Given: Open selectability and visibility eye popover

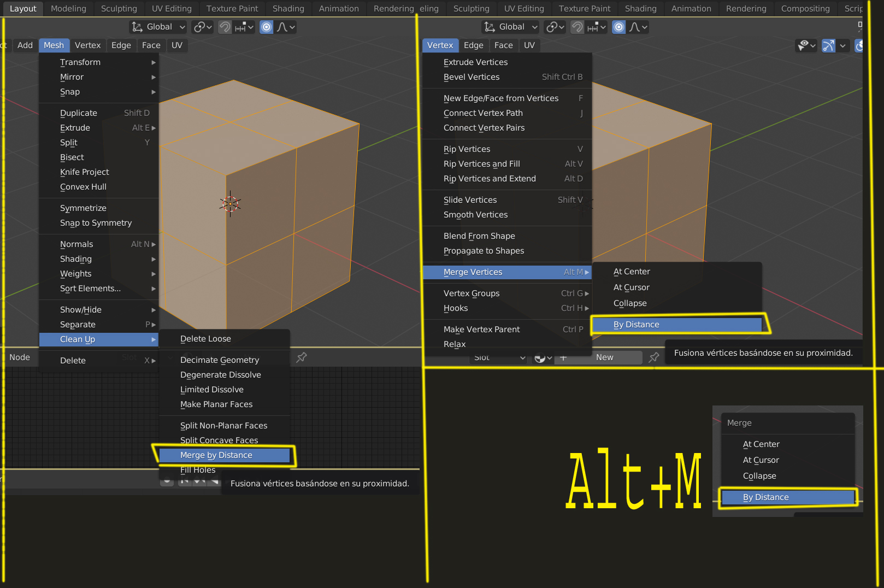Looking at the screenshot, I should (x=806, y=45).
